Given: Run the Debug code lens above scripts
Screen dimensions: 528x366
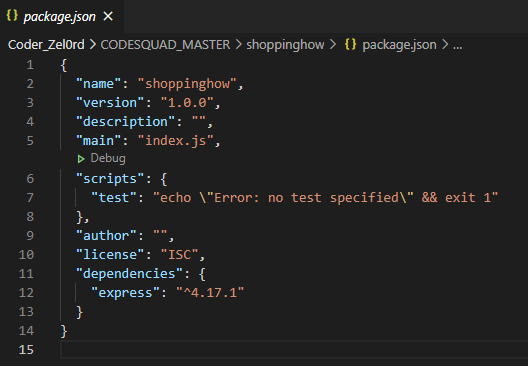Looking at the screenshot, I should [x=108, y=158].
